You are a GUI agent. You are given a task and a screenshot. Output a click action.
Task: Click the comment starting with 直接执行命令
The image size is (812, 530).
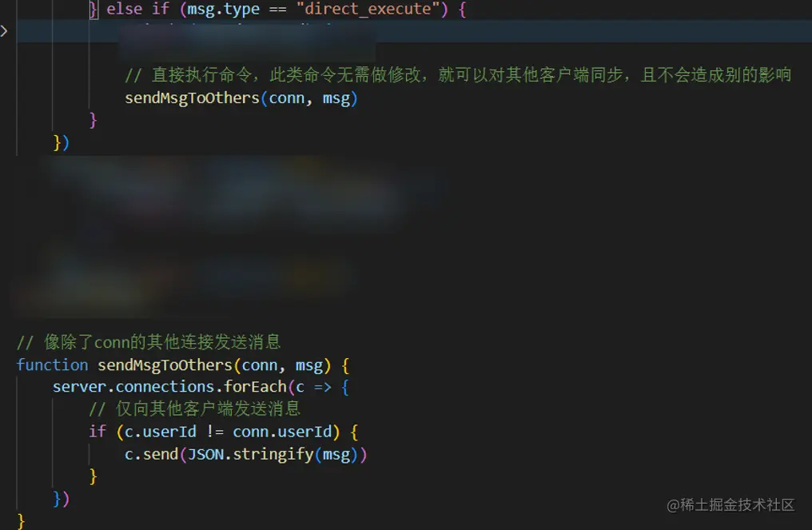(458, 74)
